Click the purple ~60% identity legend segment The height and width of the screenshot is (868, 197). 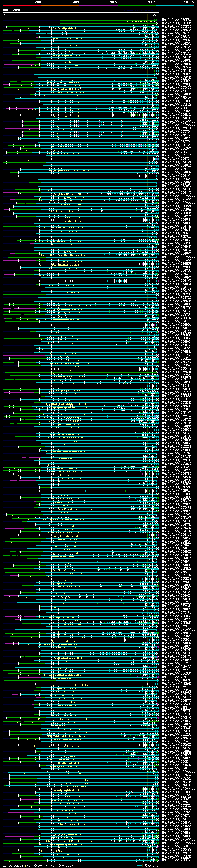[99, 6]
